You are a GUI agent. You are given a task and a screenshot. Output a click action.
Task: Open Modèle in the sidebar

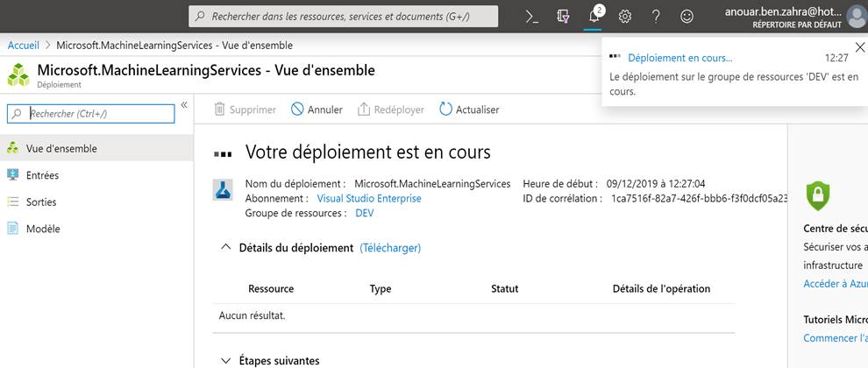43,229
